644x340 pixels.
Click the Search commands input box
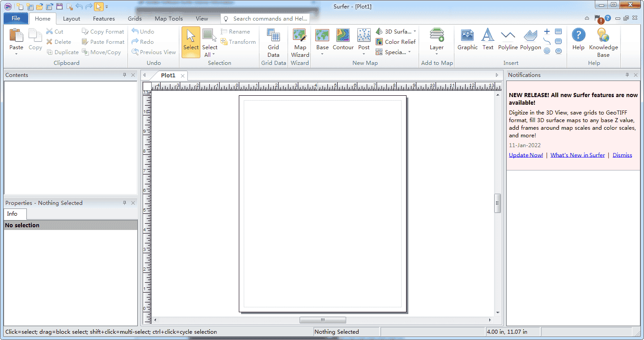tap(270, 19)
